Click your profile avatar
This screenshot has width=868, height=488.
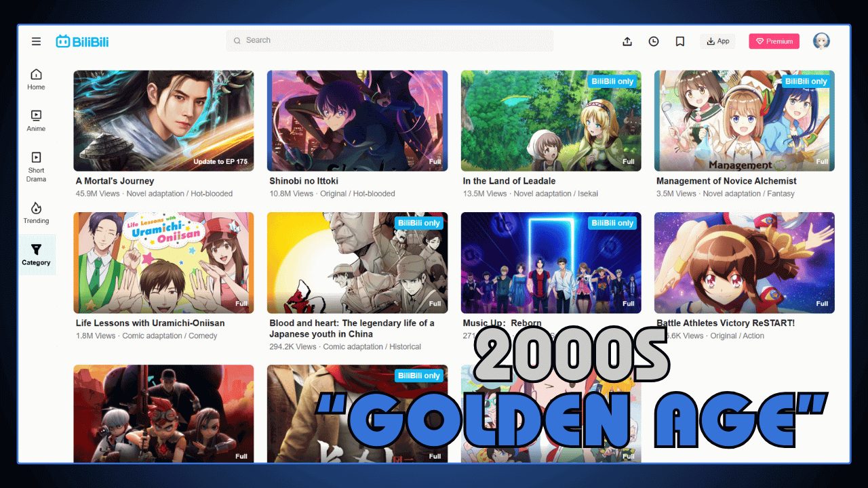pyautogui.click(x=821, y=41)
